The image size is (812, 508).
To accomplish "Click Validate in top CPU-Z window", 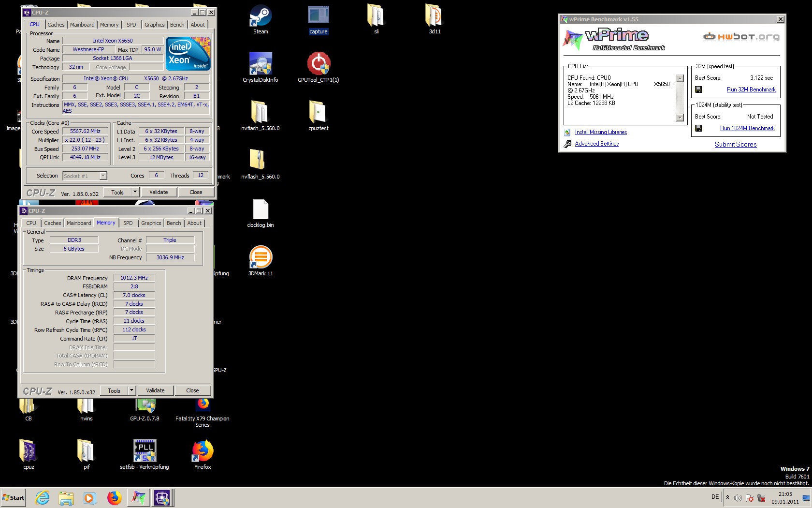I will (159, 192).
